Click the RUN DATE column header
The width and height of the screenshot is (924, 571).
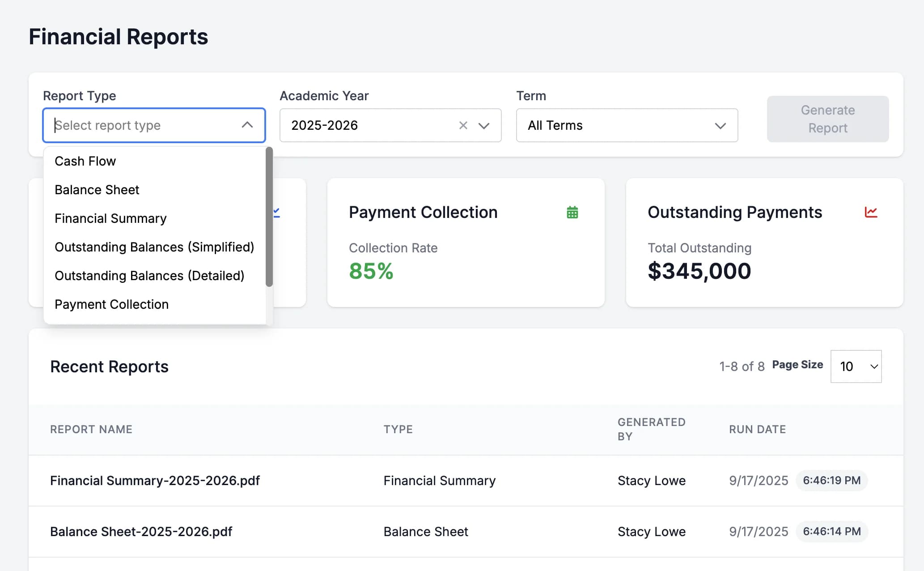(757, 430)
